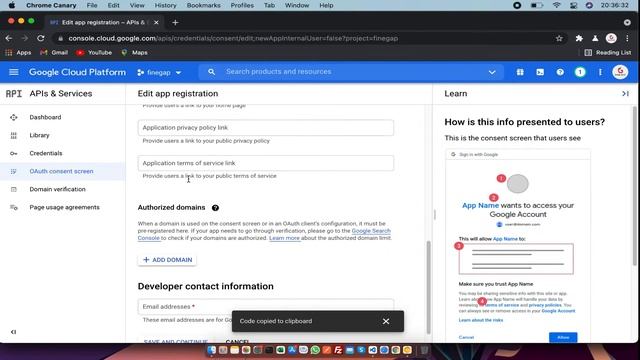Open macOS Control Center icon

pos(573,5)
